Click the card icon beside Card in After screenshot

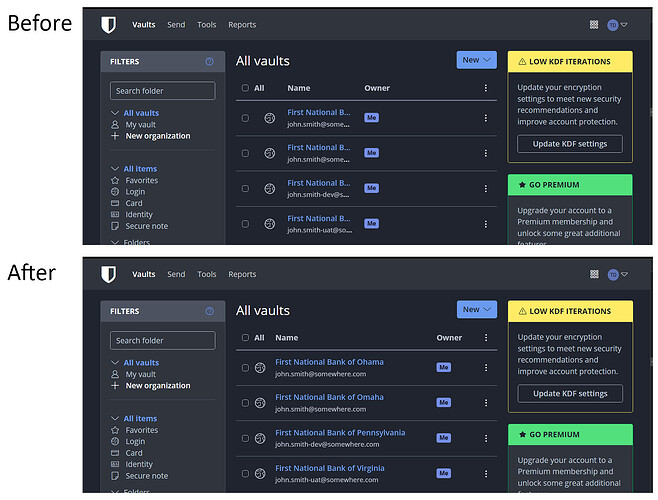tap(115, 453)
